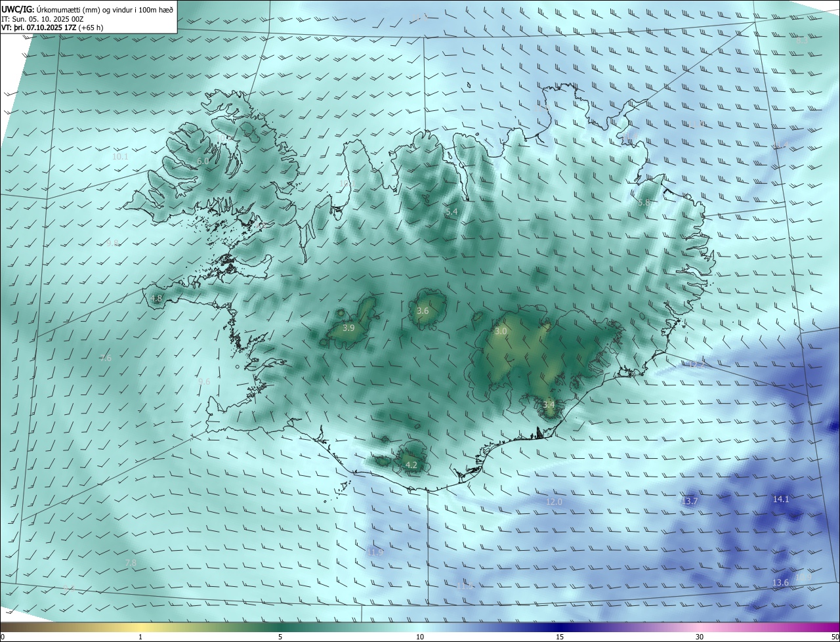
Task: Click the title 'Úrkomumætti (mm) og vindur í 100m hæð'
Action: 104,10
